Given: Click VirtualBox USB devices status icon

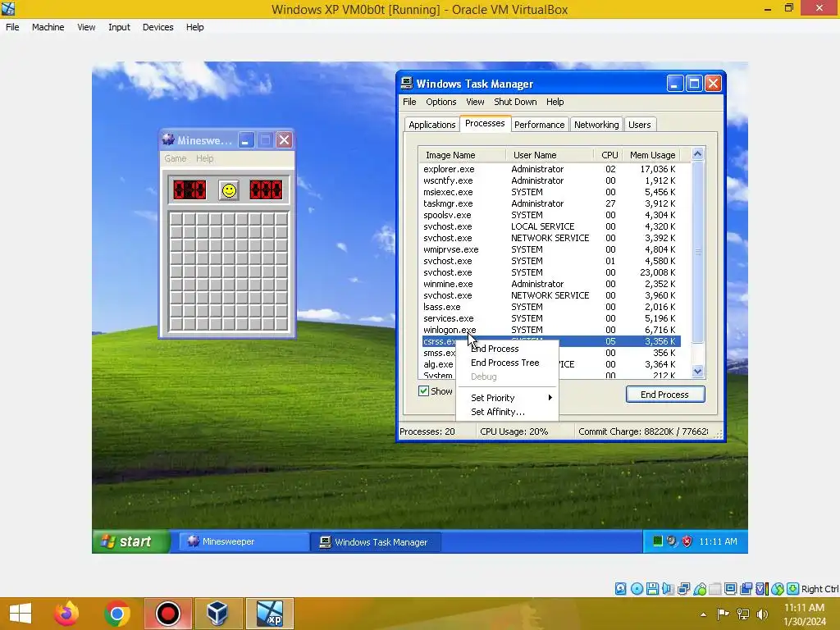Looking at the screenshot, I should [x=700, y=589].
